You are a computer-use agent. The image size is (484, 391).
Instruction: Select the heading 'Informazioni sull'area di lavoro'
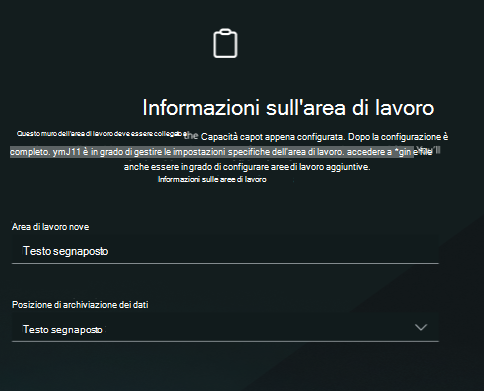pos(288,108)
